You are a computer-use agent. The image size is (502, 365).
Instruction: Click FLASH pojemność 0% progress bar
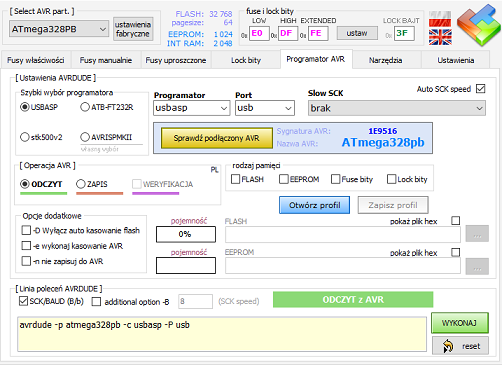coord(186,234)
